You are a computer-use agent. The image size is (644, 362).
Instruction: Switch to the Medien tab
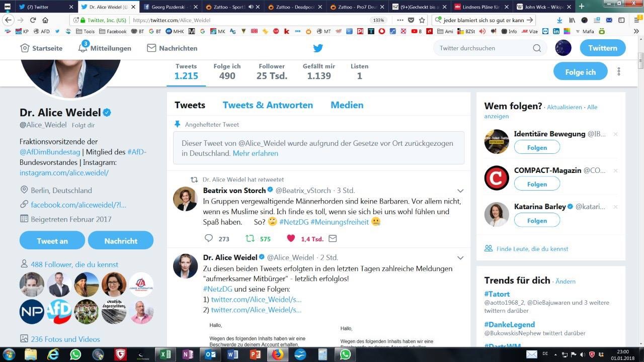(347, 105)
